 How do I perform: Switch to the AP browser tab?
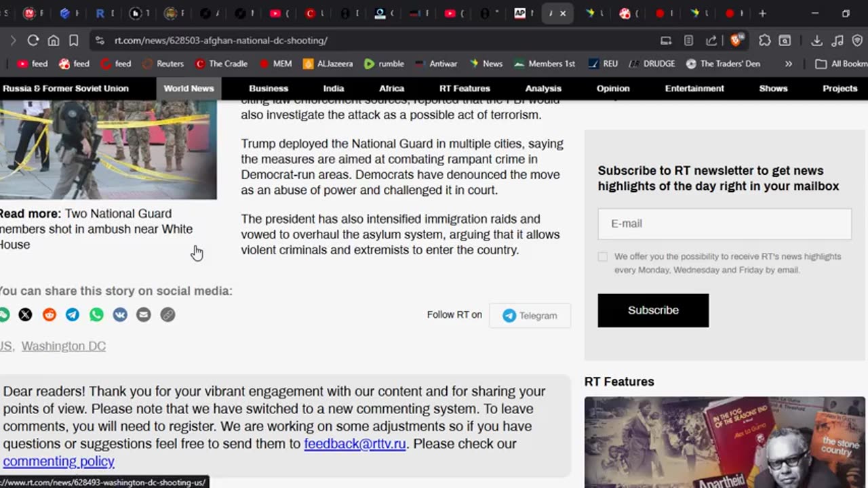(519, 14)
